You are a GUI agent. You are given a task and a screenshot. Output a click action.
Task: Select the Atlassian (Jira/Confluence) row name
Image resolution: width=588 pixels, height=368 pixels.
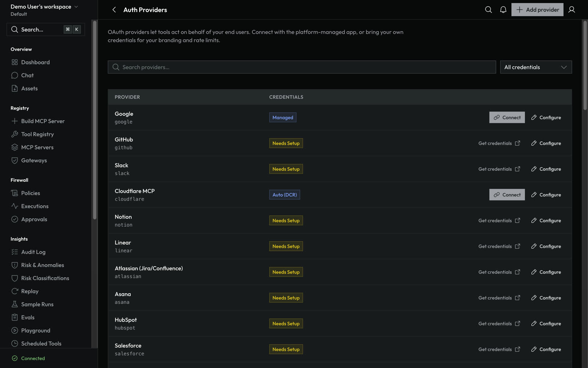(148, 268)
